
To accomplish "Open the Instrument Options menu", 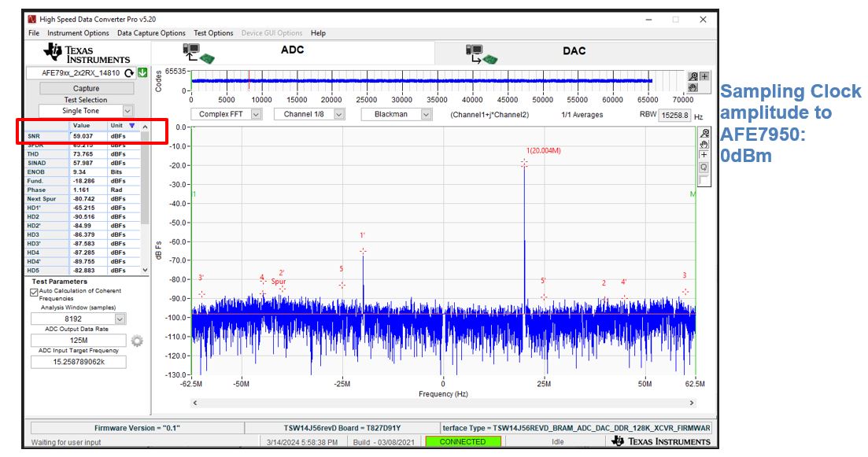I will [x=78, y=33].
